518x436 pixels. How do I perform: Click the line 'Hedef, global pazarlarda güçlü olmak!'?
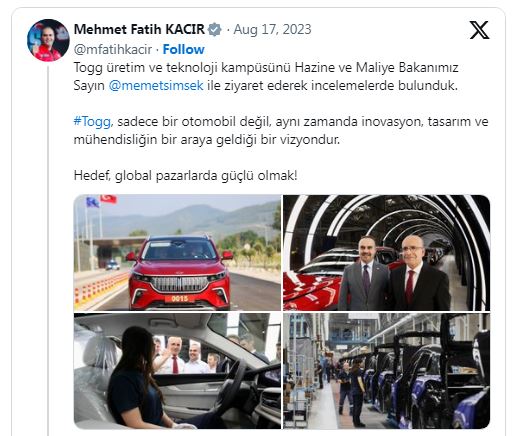pos(185,175)
